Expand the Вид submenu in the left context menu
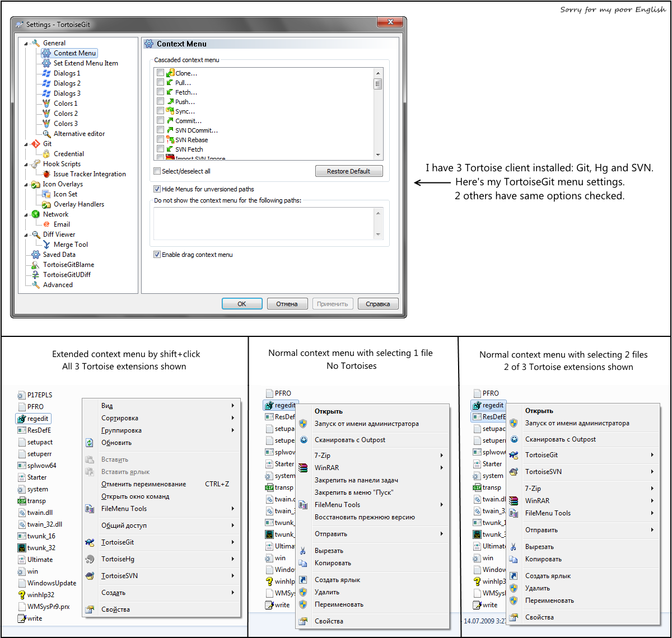The width and height of the screenshot is (672, 638). pyautogui.click(x=161, y=406)
